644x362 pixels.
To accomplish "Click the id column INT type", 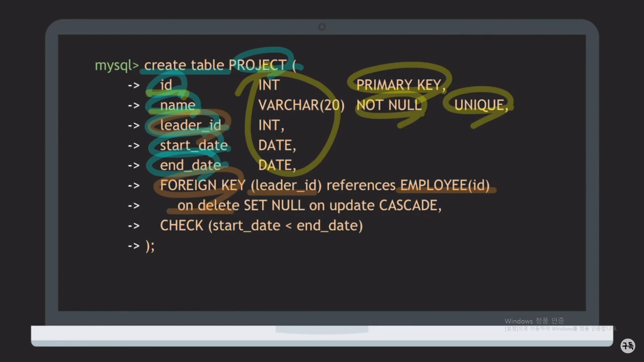I will click(269, 85).
